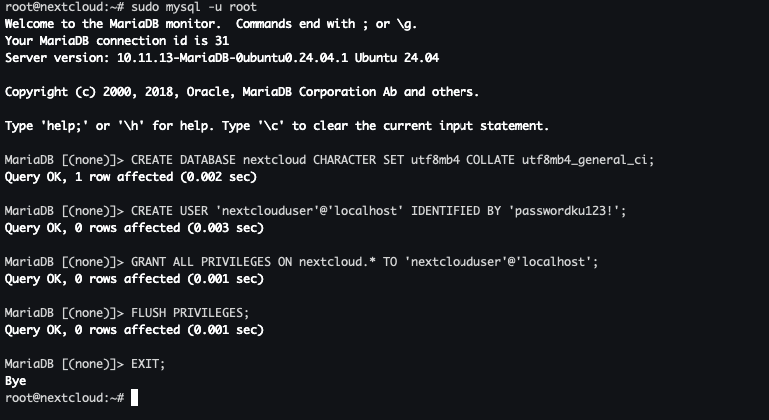Click the 'Bye' output line

[x=16, y=381]
